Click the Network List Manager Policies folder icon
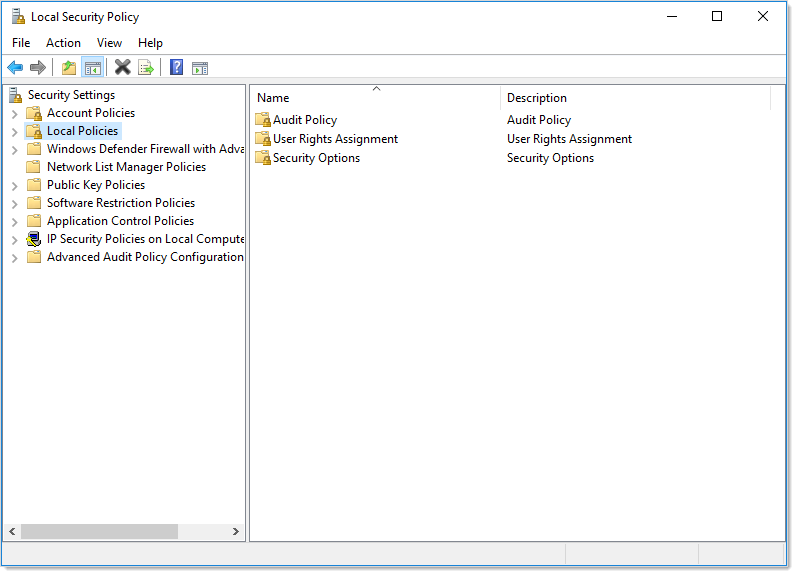The image size is (796, 575). (34, 167)
